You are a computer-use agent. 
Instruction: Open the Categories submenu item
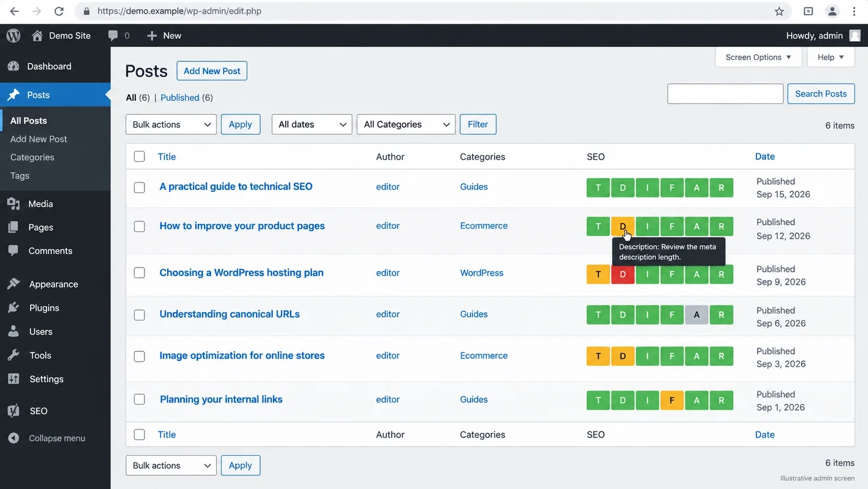32,157
